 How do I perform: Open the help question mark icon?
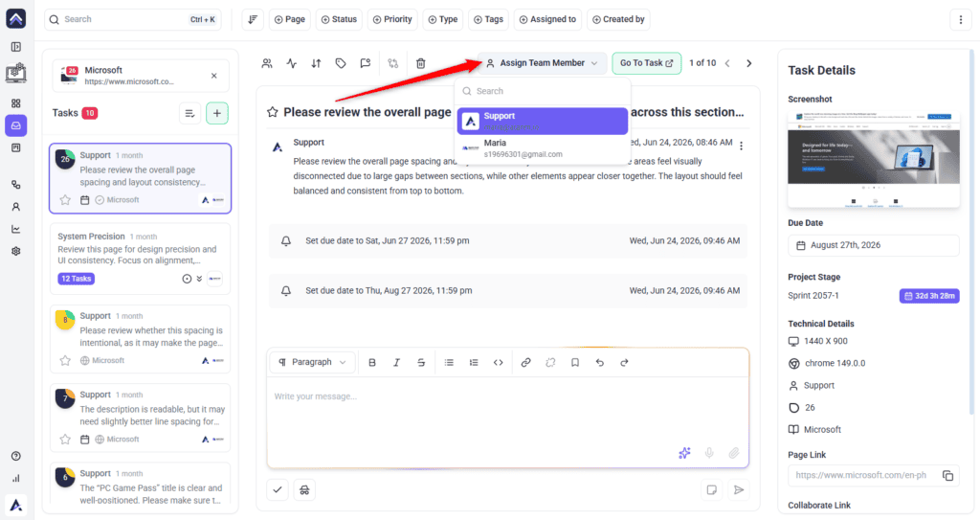(16, 456)
